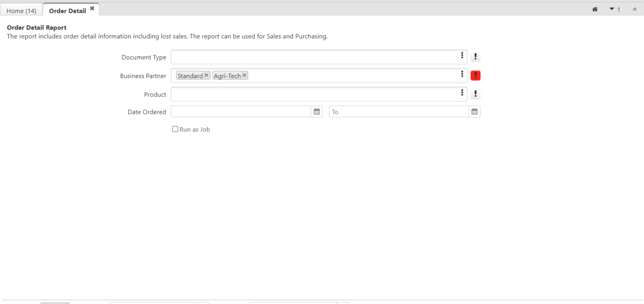The height and width of the screenshot is (304, 644).
Task: Open the Date Ordered start calendar picker
Action: [x=317, y=112]
